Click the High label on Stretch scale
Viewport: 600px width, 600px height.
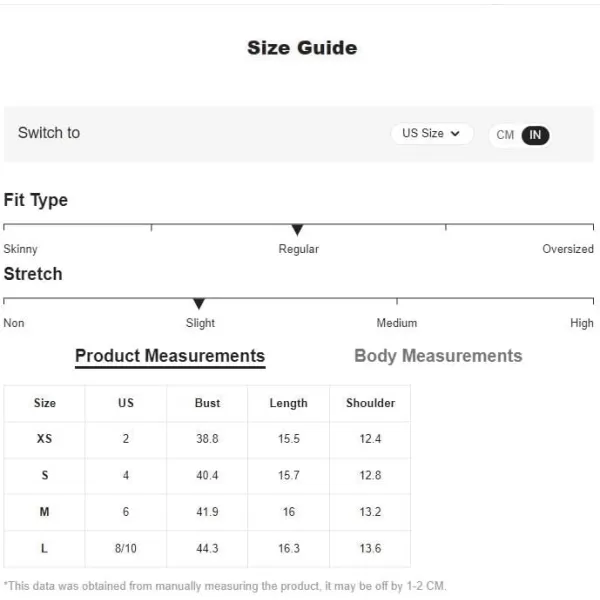582,323
